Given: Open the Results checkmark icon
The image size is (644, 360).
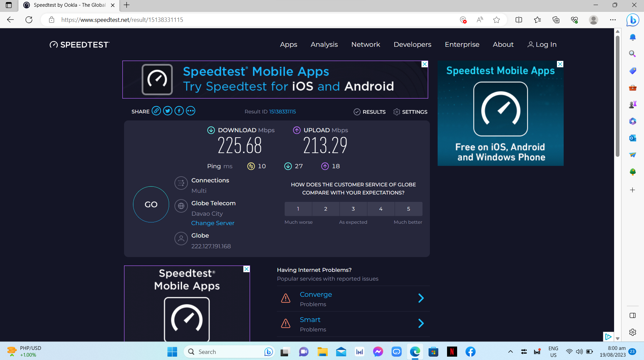Looking at the screenshot, I should coord(357,112).
